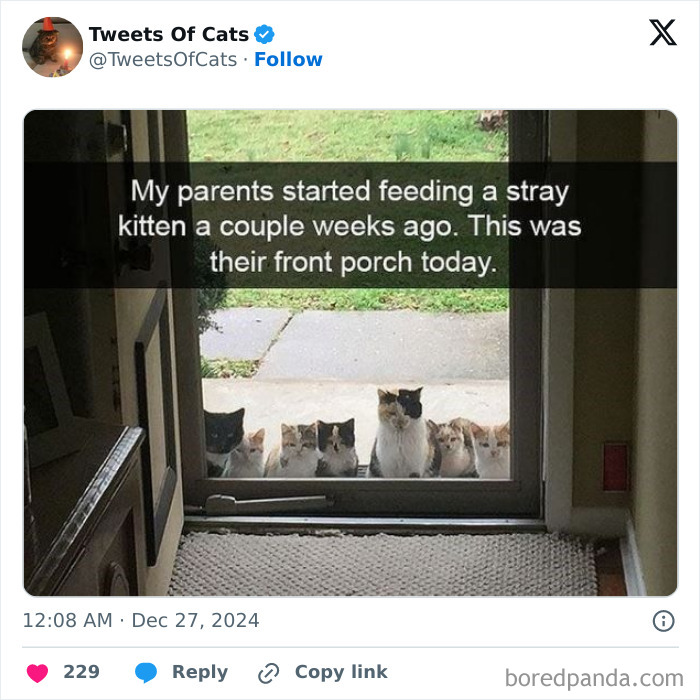The image size is (700, 700).
Task: Click the Reply text label
Action: tap(200, 673)
